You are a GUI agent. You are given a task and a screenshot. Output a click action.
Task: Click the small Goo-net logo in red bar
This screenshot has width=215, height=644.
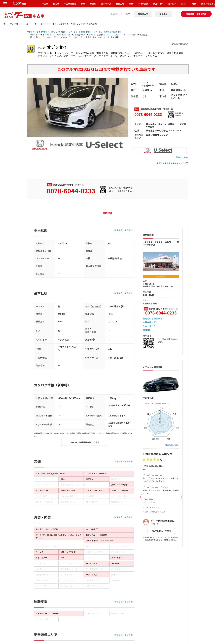click(x=19, y=4)
